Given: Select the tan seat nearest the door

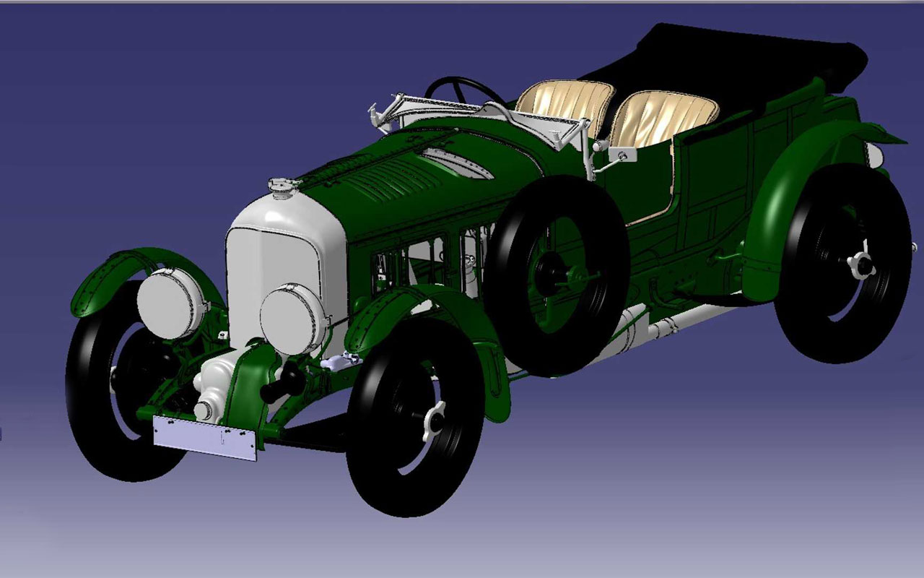Looking at the screenshot, I should (x=664, y=116).
